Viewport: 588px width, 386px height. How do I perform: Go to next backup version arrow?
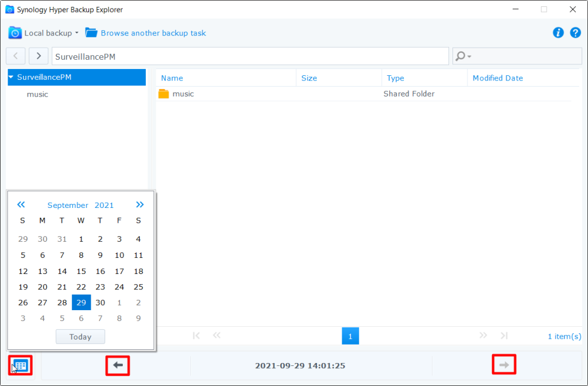point(504,365)
